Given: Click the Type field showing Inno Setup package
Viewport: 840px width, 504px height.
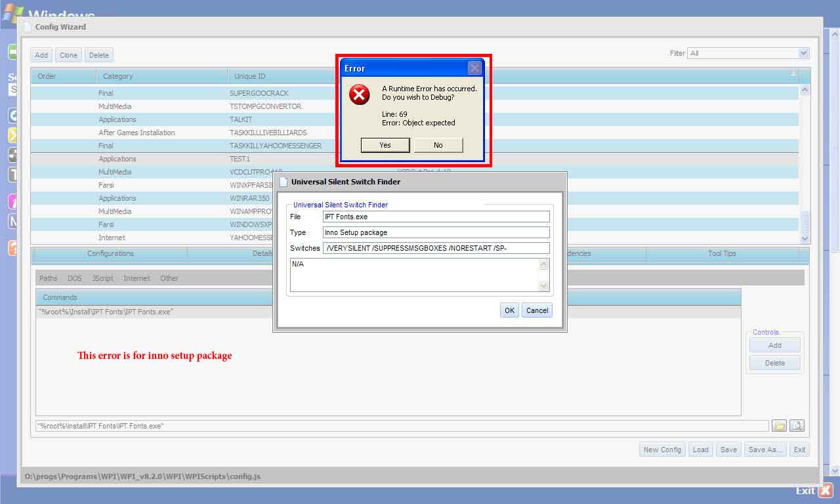Looking at the screenshot, I should pyautogui.click(x=436, y=232).
